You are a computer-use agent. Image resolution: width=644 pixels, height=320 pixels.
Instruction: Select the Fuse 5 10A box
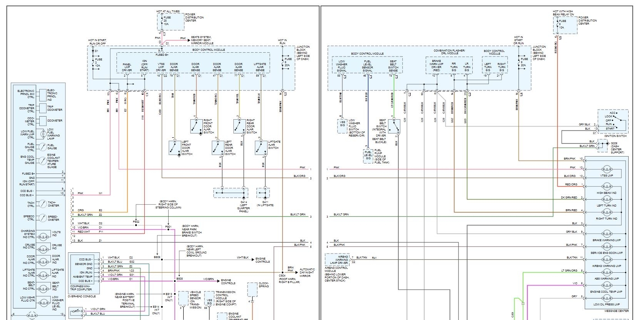point(565,25)
